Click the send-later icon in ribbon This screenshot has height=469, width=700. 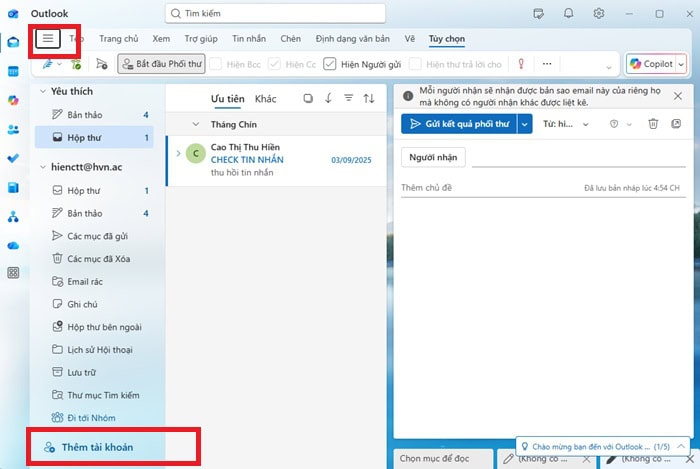pyautogui.click(x=102, y=64)
